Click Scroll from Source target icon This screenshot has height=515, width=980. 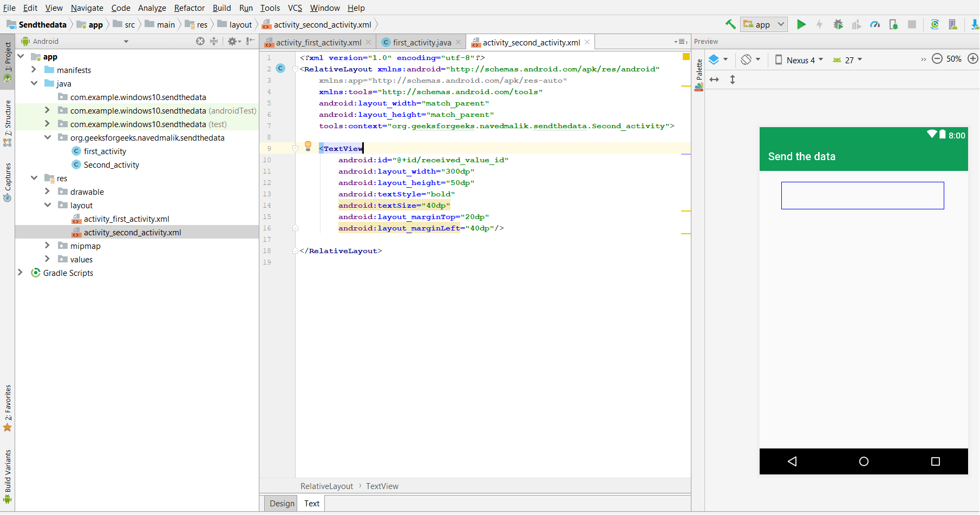200,41
